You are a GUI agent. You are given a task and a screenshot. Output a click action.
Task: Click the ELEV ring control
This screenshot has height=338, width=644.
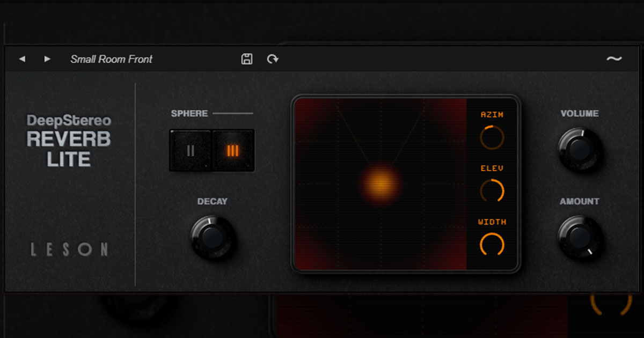point(492,191)
